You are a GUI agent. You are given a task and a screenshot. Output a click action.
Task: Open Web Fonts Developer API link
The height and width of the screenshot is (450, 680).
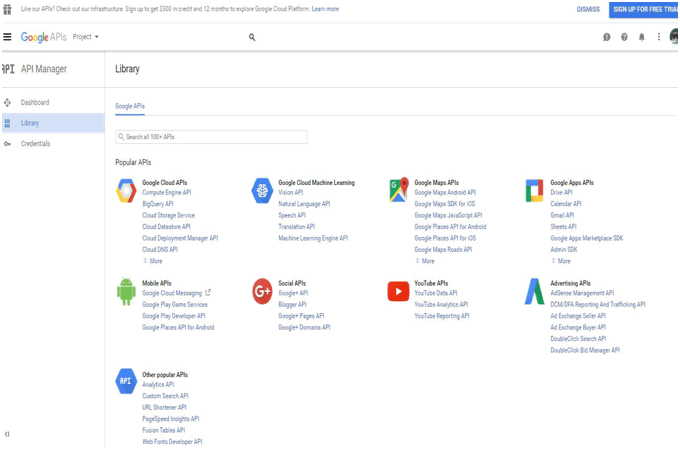[x=172, y=442]
